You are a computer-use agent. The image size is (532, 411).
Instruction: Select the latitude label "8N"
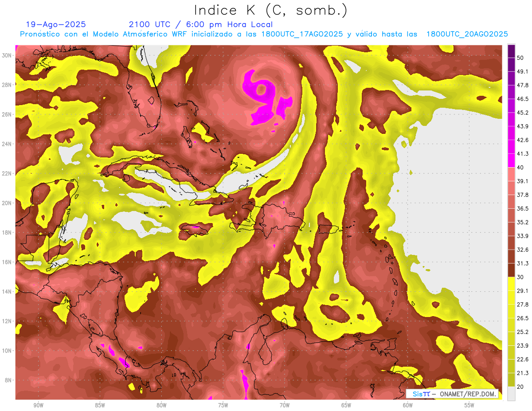click(x=8, y=380)
